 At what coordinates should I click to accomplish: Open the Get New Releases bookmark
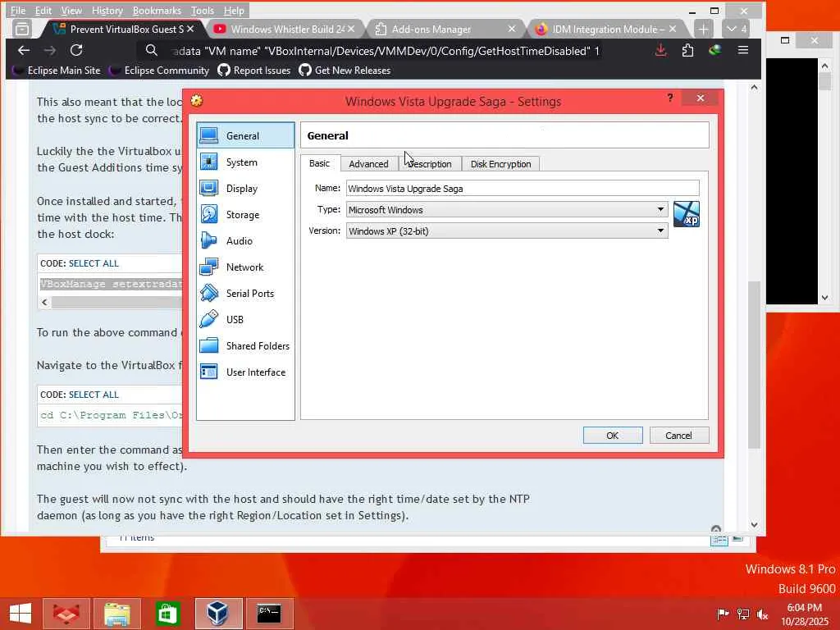tap(345, 71)
